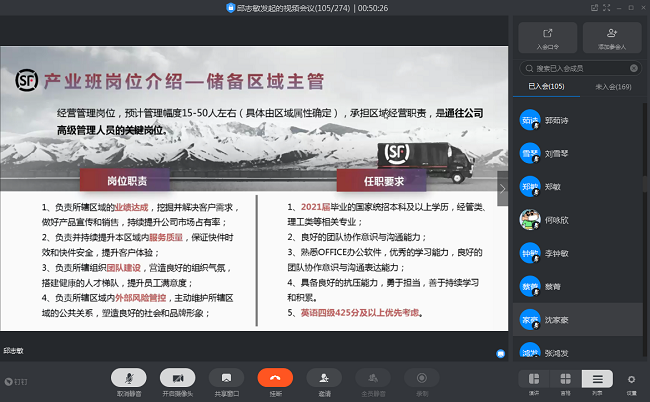Select participant 刘雪琴 avatar
The width and height of the screenshot is (650, 402).
click(x=530, y=153)
